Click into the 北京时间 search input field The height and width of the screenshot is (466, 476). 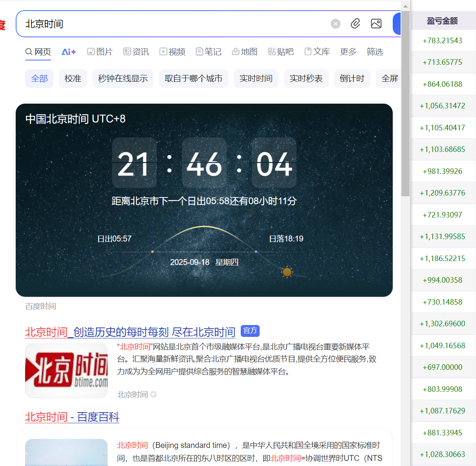pos(173,24)
